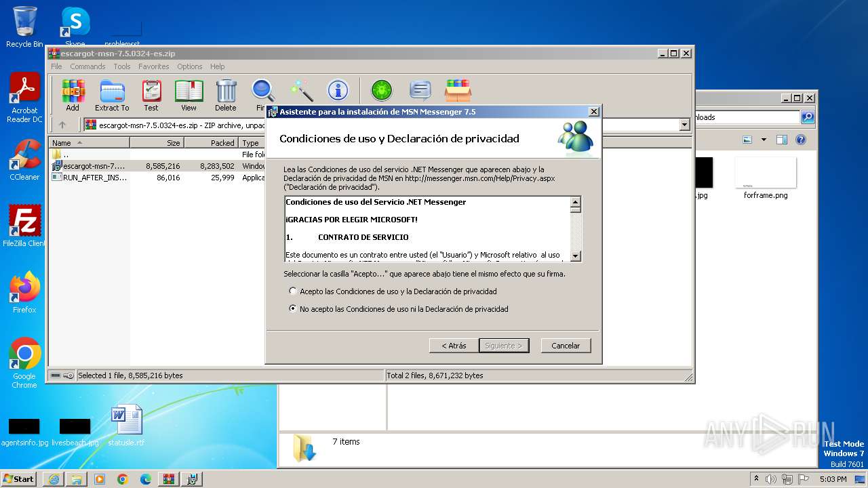
Task: Click the Cancelar button
Action: click(x=566, y=346)
